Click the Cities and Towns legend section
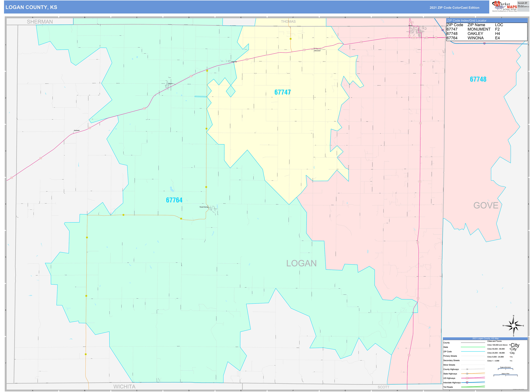Viewport: 532px width, 392px height. click(494, 341)
